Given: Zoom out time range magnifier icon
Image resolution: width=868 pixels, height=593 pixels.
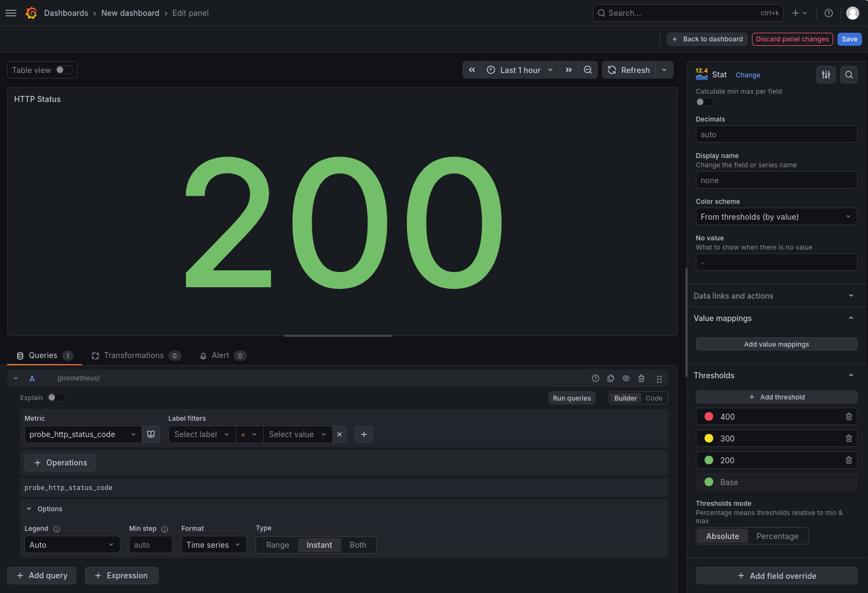Looking at the screenshot, I should tap(588, 70).
